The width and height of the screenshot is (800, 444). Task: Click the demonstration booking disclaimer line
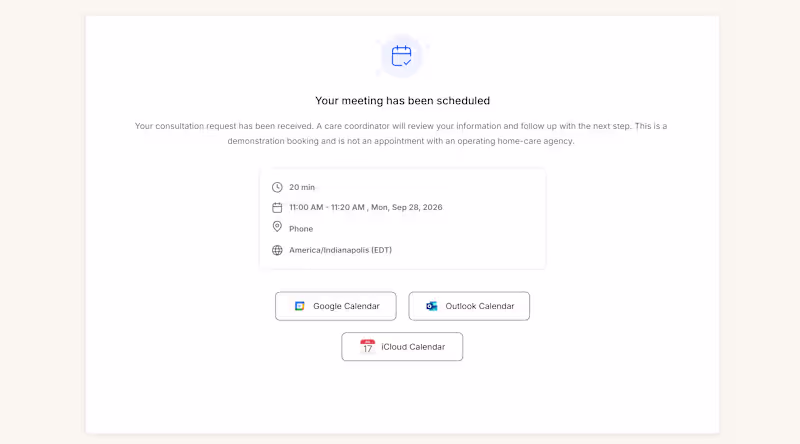tap(401, 141)
